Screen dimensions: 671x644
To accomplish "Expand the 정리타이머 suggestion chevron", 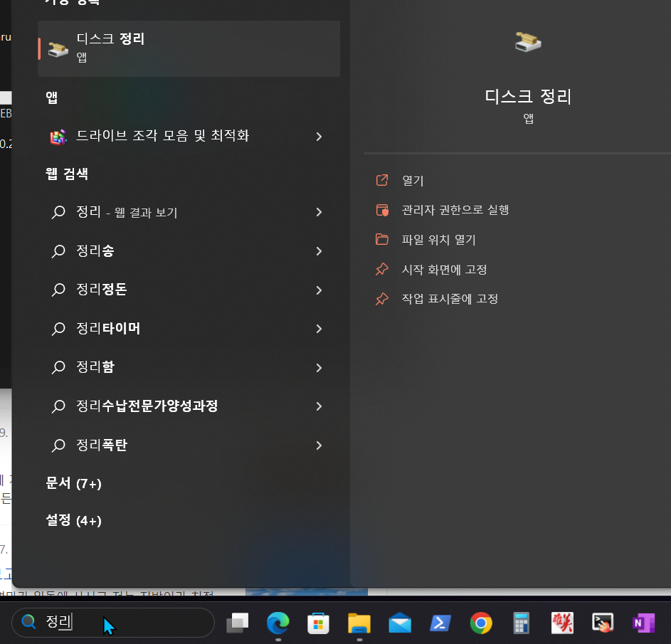I will [x=319, y=329].
